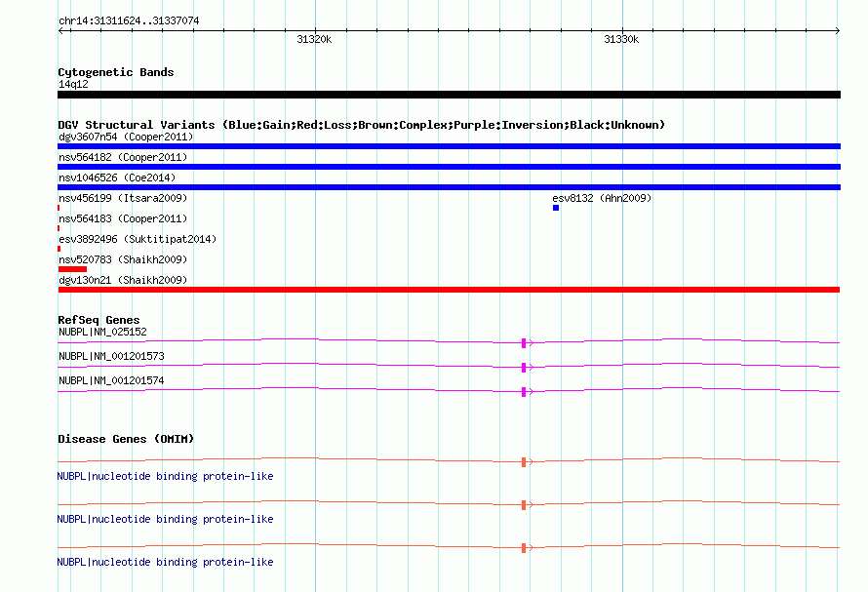Click the 31320k ruler tick label
This screenshot has width=868, height=592.
click(x=314, y=39)
